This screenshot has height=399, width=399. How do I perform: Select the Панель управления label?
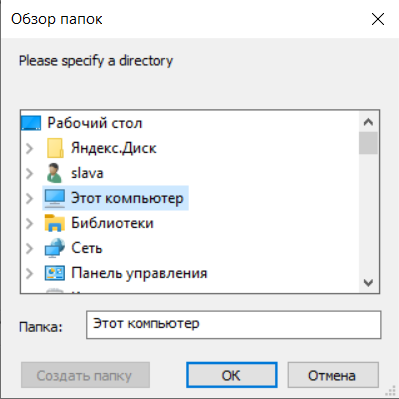(x=139, y=273)
